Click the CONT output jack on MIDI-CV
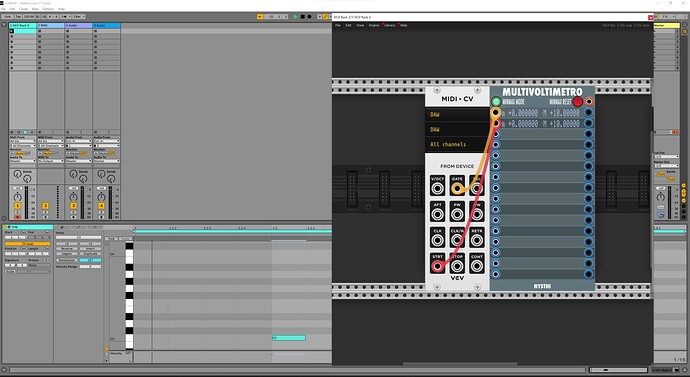The width and height of the screenshot is (690, 377). pos(477,266)
